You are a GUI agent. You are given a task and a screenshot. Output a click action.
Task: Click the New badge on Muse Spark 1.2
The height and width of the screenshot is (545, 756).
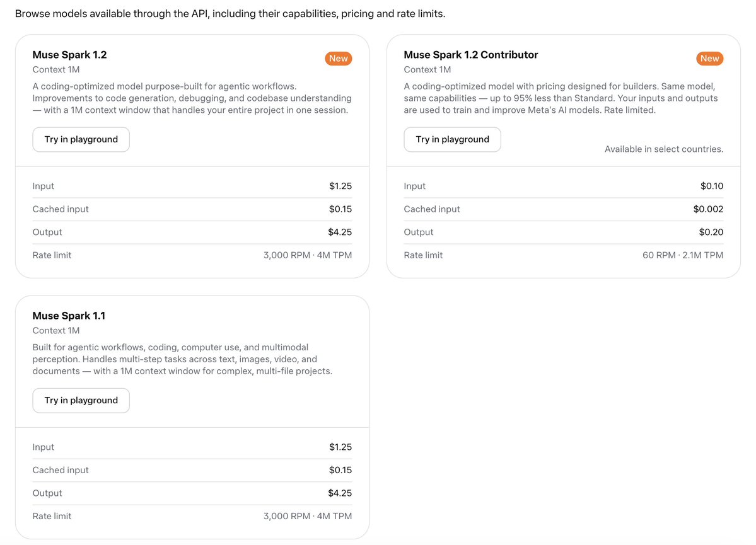pyautogui.click(x=339, y=59)
